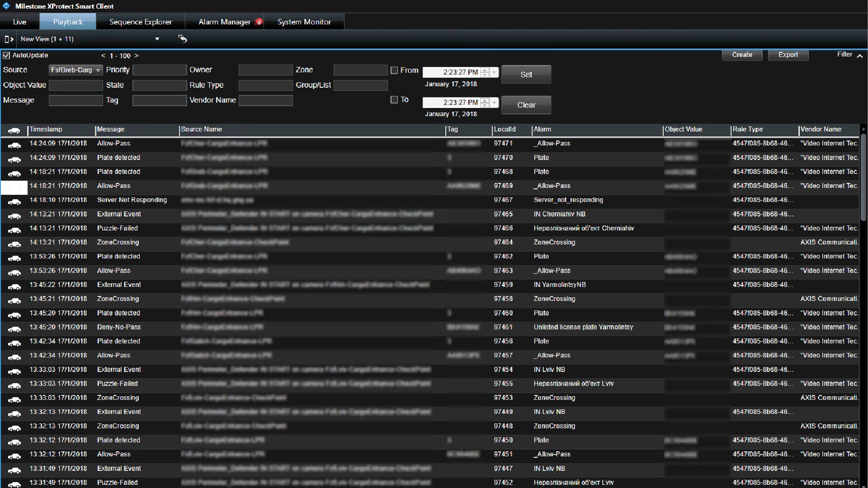Click the setup mode icon next to view selector

click(183, 39)
